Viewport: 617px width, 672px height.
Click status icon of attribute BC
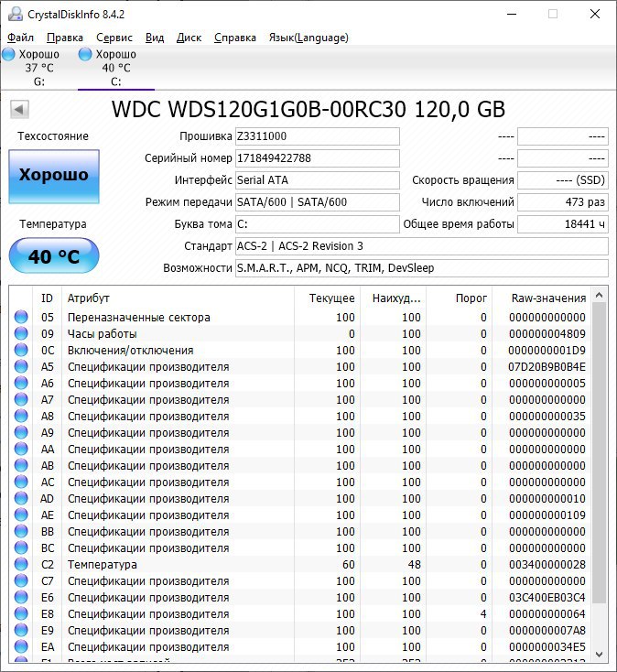pyautogui.click(x=21, y=547)
